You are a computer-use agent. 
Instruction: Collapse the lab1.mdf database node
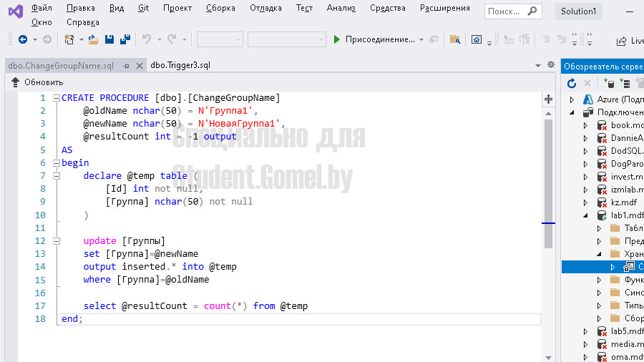585,215
